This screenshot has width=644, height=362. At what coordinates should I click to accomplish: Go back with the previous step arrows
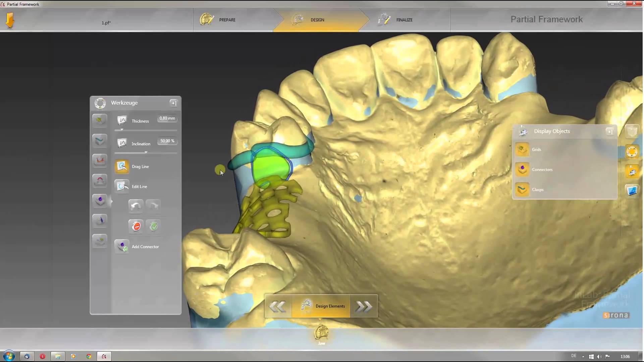pyautogui.click(x=278, y=306)
